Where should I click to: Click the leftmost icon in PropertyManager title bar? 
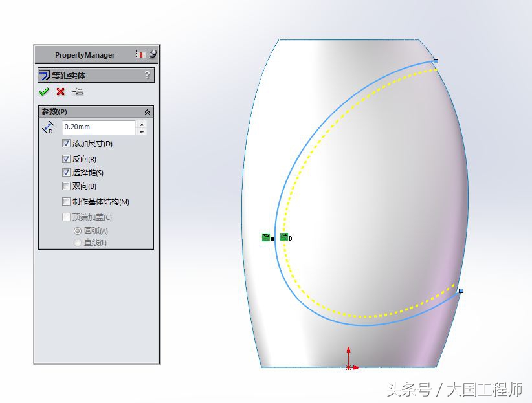(x=140, y=54)
